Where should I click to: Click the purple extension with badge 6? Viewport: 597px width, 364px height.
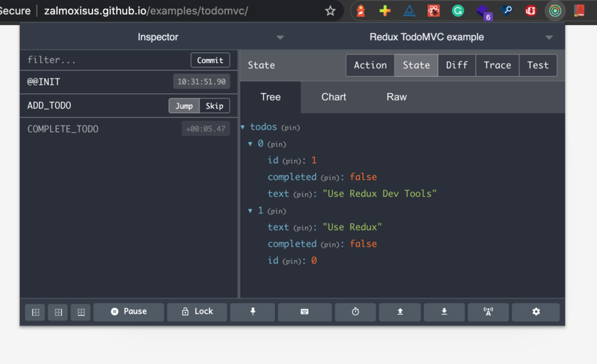tap(484, 12)
